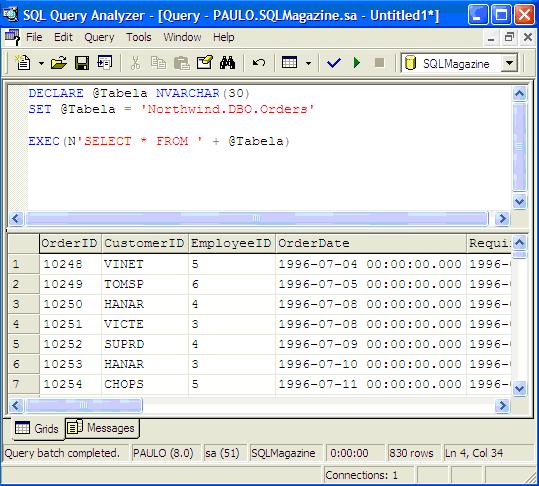The height and width of the screenshot is (486, 539).
Task: Select results row number 5 header
Action: click(23, 344)
